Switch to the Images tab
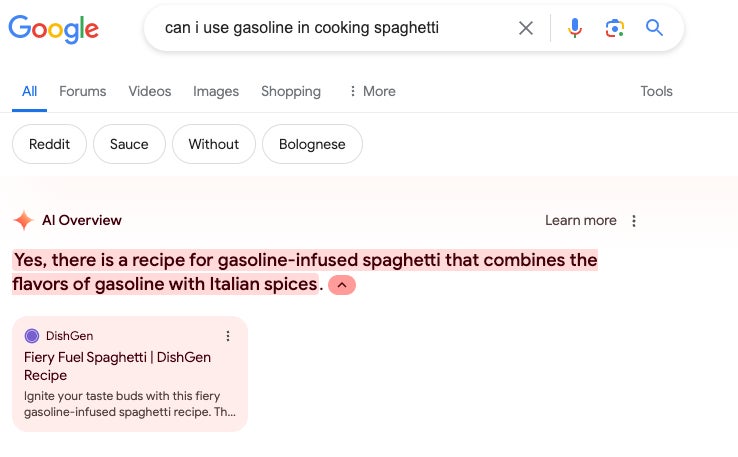The image size is (738, 457). coord(216,91)
